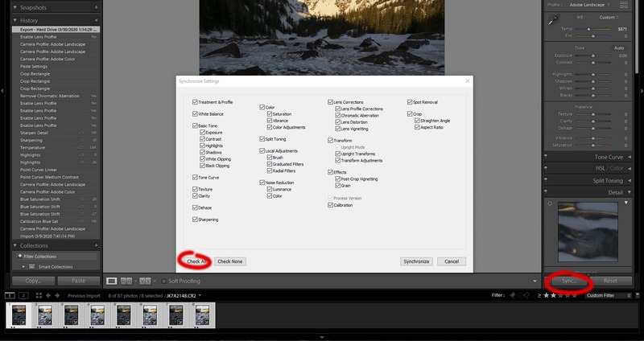Select second monitor display button
Image resolution: width=644 pixels, height=341 pixels.
[x=23, y=296]
